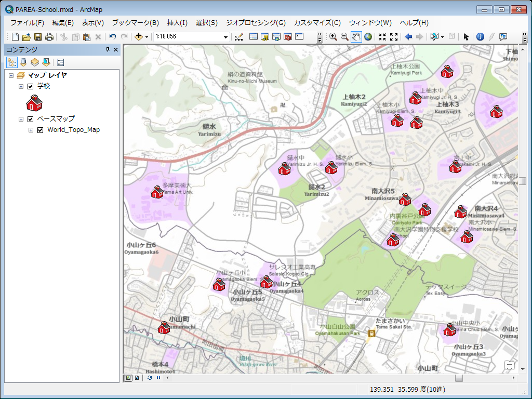The height and width of the screenshot is (399, 532).
Task: Open the Search window
Action: click(276, 37)
